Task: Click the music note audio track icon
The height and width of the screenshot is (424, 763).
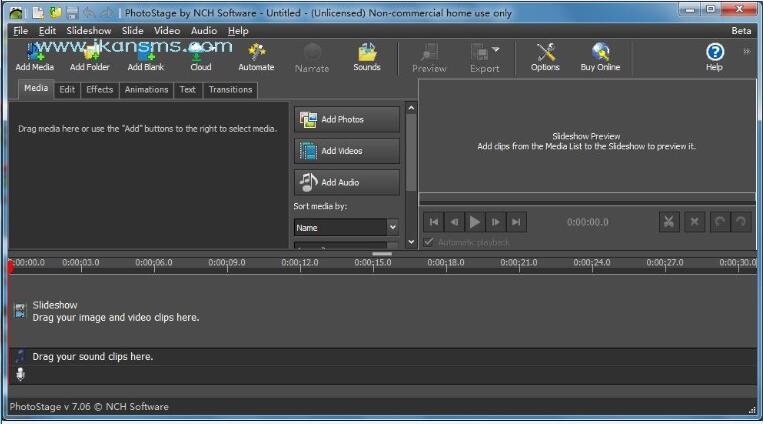Action: [20, 356]
